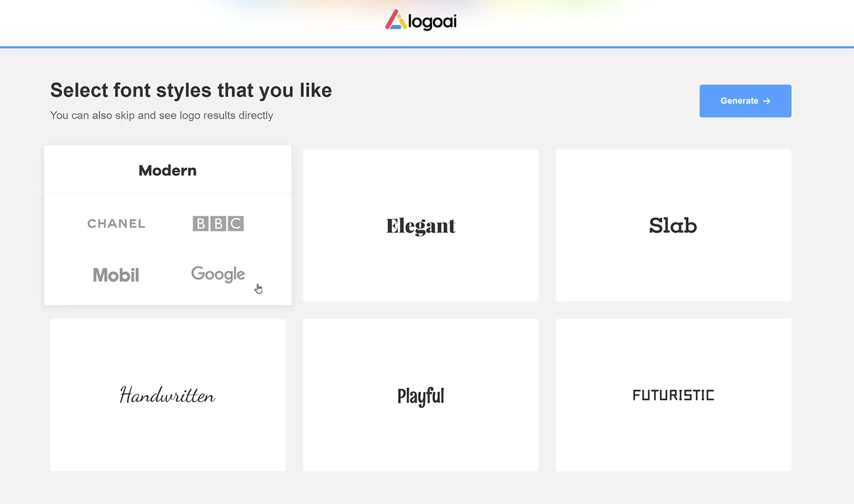Click the BBC sample logo

pos(218,224)
